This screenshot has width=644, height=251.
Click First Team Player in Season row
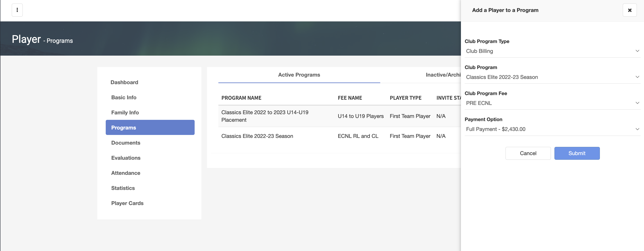410,136
